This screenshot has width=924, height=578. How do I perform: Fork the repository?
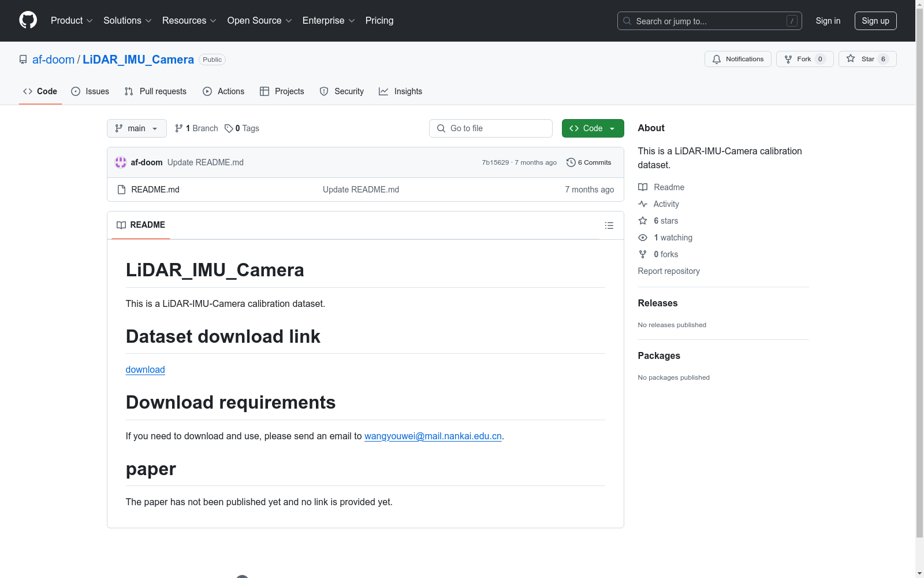point(805,59)
